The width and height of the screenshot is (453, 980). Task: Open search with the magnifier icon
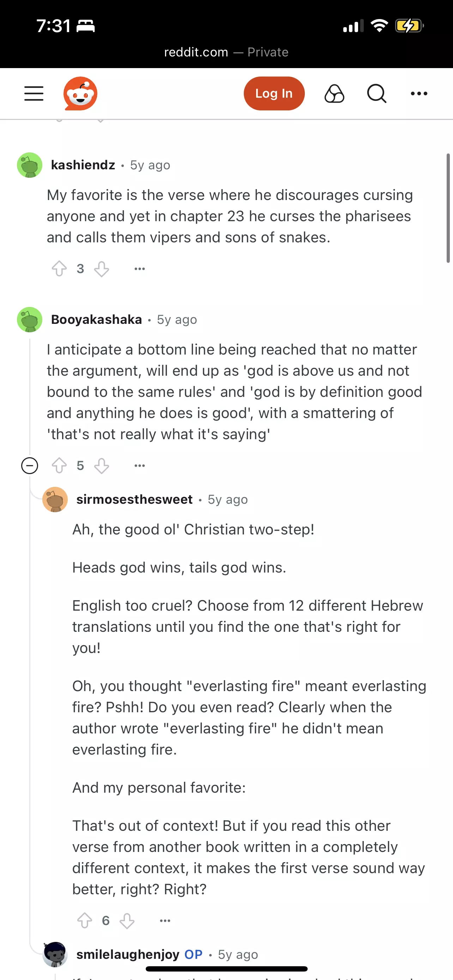tap(376, 93)
